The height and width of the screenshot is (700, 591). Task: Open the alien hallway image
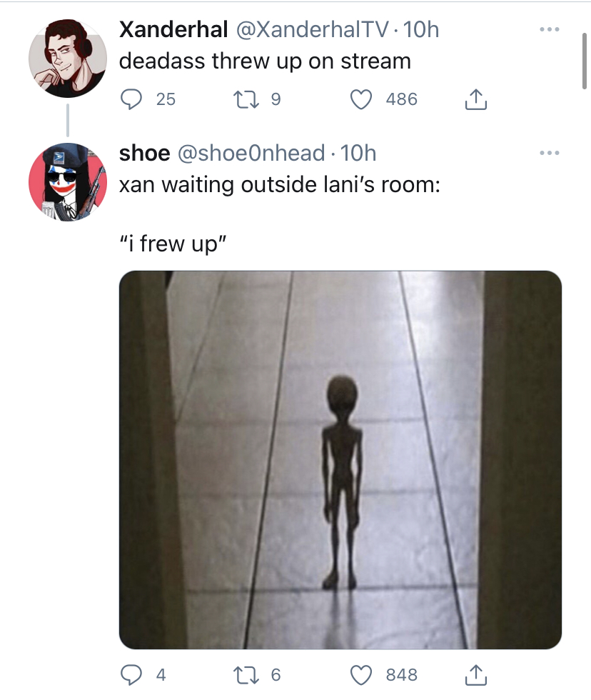point(340,460)
